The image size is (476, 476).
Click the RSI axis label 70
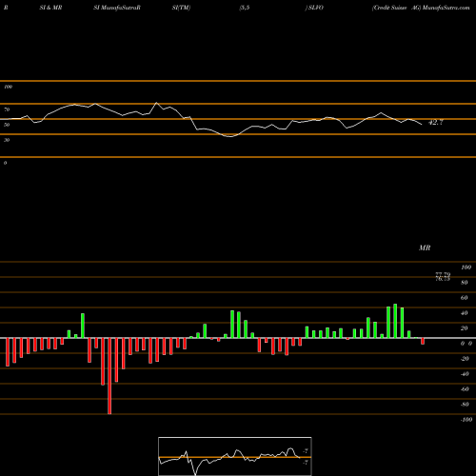tap(7, 109)
